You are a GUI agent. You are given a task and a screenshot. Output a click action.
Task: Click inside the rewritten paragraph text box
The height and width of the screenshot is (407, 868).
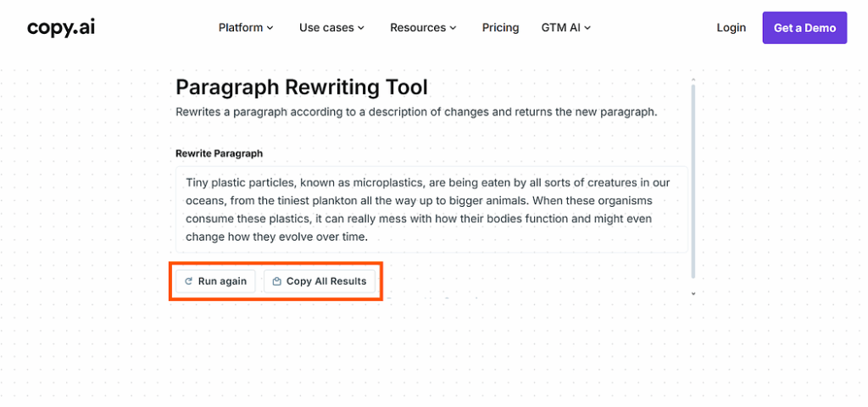click(431, 209)
